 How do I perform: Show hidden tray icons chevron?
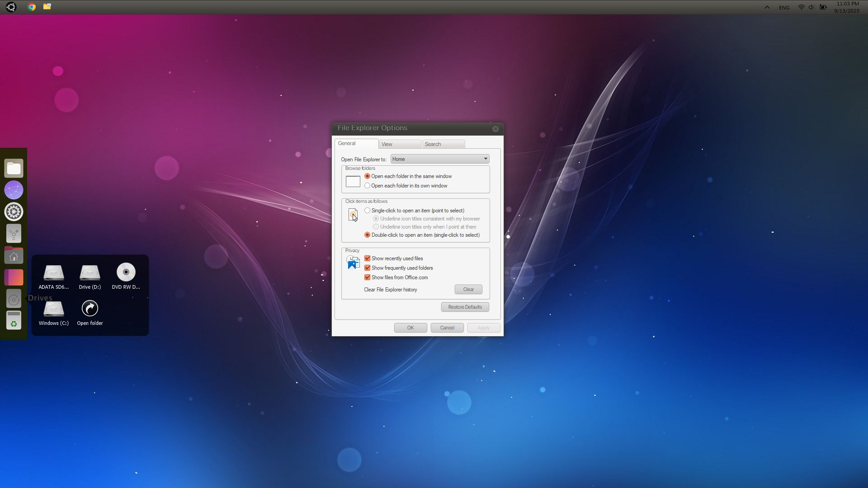(x=767, y=7)
